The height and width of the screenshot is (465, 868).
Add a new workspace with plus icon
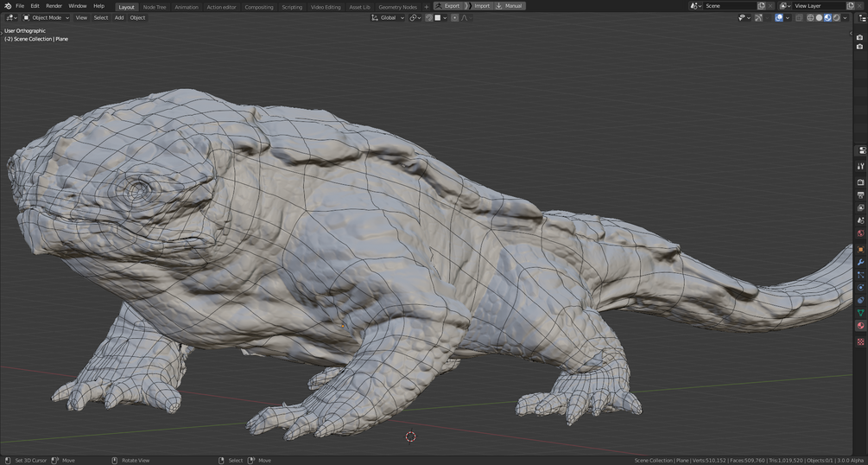(x=426, y=7)
